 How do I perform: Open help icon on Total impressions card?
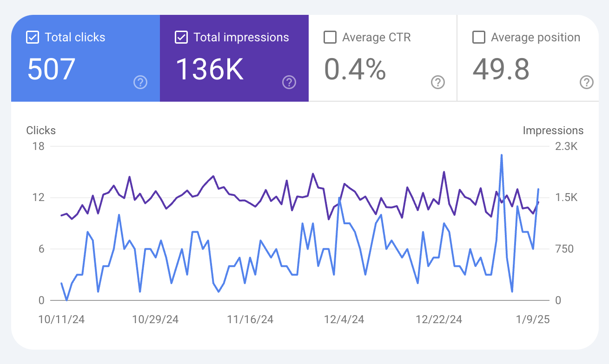click(289, 83)
